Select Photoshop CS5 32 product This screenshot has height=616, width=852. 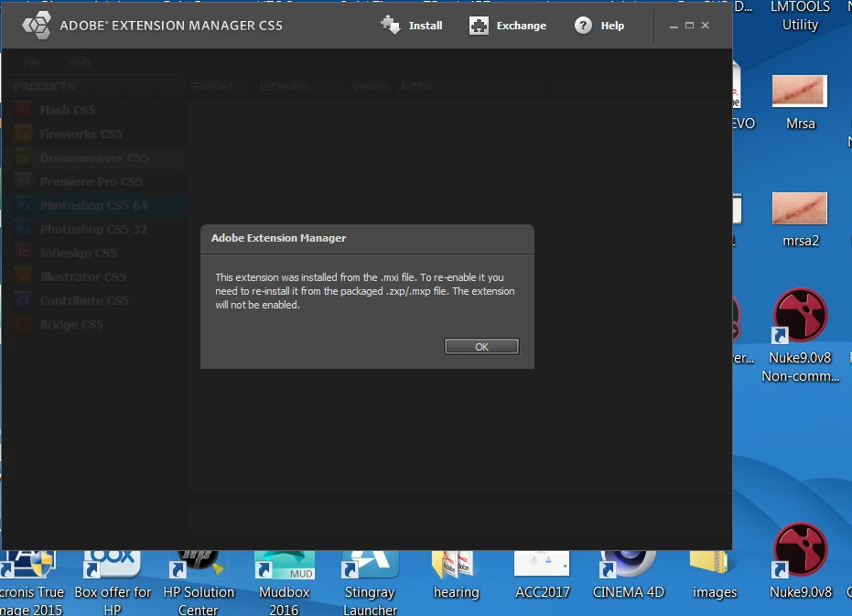click(93, 230)
